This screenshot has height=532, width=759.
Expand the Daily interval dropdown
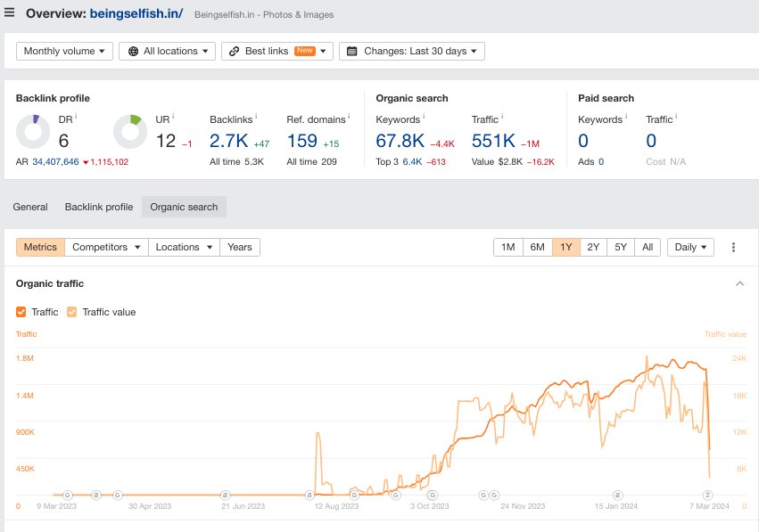pyautogui.click(x=692, y=247)
